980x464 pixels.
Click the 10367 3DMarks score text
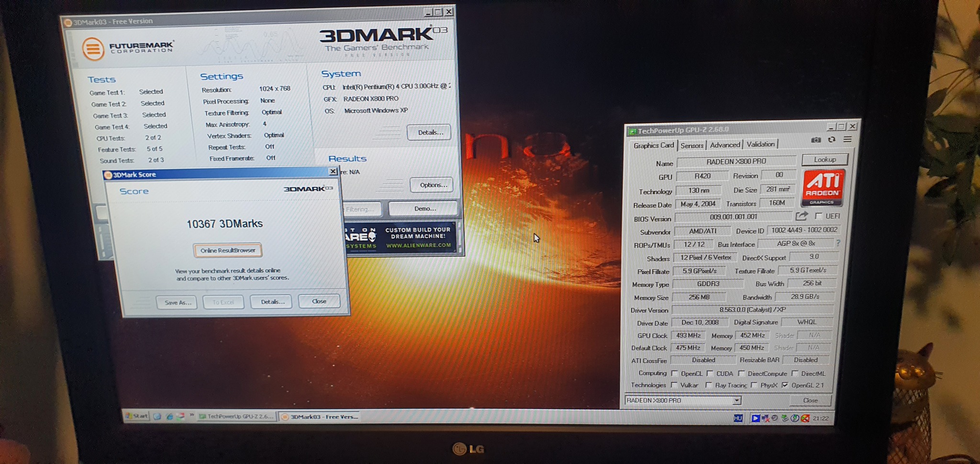point(224,224)
